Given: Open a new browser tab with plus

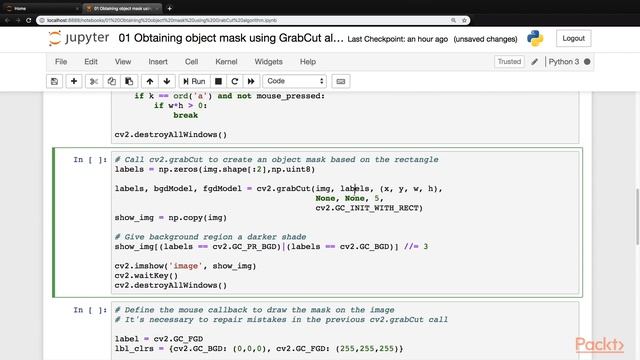Looking at the screenshot, I should coord(169,8).
